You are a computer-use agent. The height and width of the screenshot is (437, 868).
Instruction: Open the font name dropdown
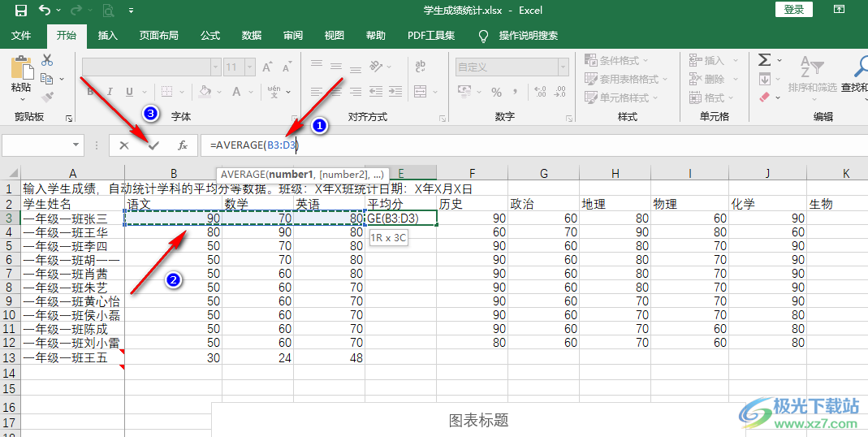[x=216, y=67]
